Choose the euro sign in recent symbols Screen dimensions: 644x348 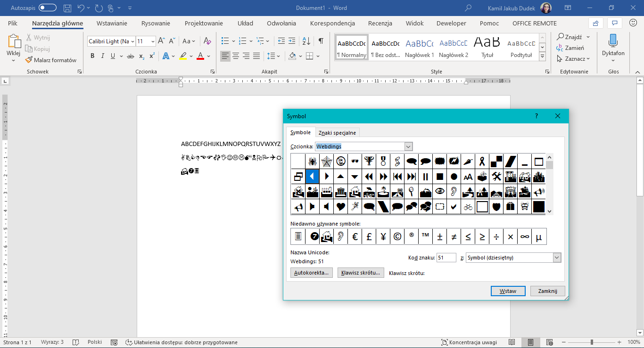click(355, 237)
